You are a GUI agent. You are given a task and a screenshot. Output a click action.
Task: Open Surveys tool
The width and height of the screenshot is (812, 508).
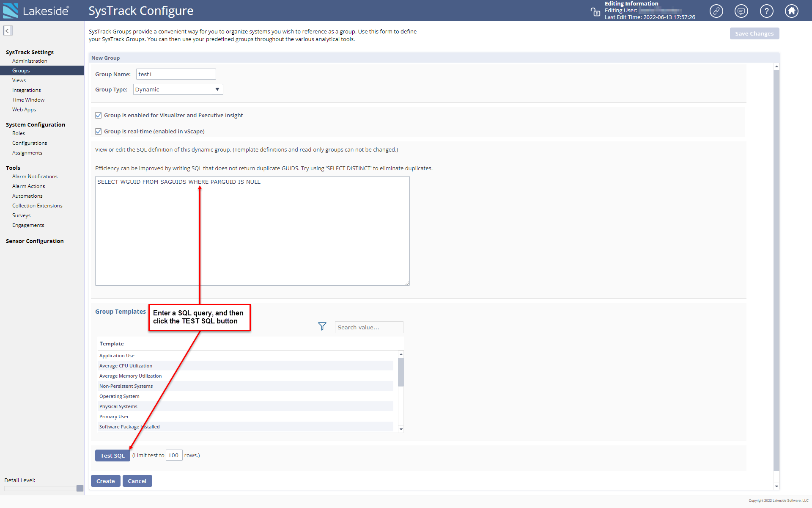pos(22,215)
